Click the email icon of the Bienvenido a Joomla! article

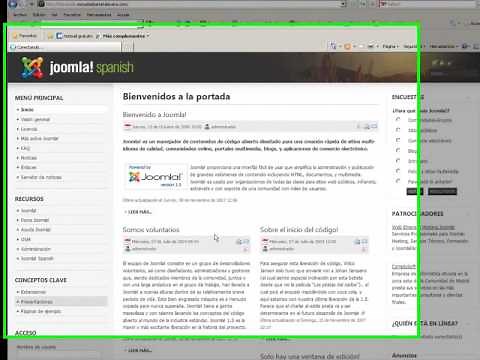click(374, 126)
